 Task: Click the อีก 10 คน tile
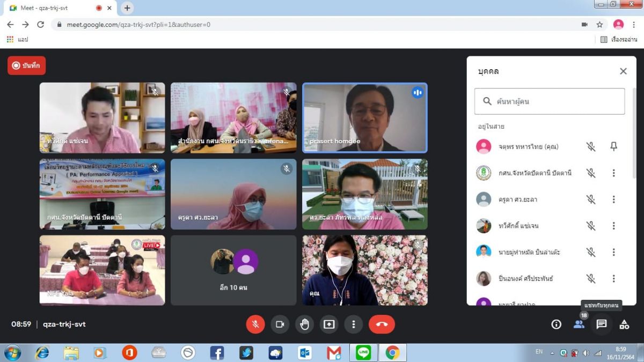233,270
